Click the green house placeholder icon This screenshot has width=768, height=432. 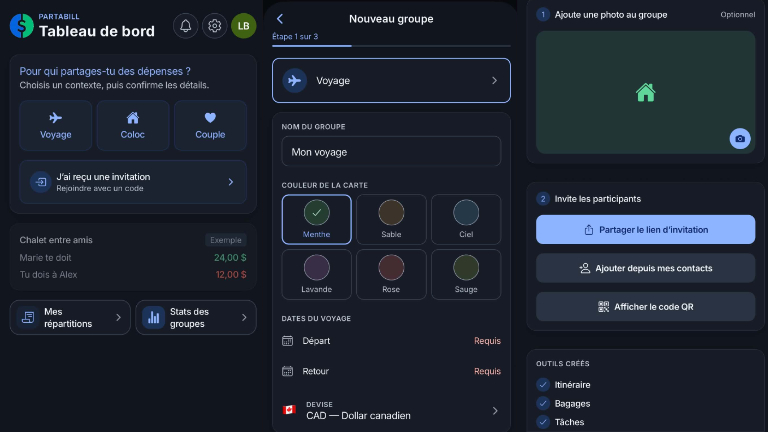[x=645, y=92]
